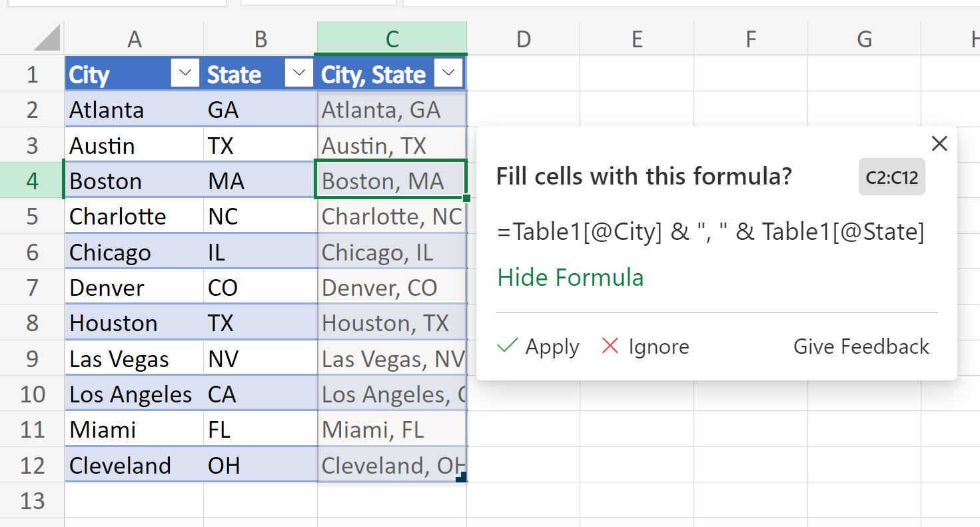Select column A header

(134, 39)
